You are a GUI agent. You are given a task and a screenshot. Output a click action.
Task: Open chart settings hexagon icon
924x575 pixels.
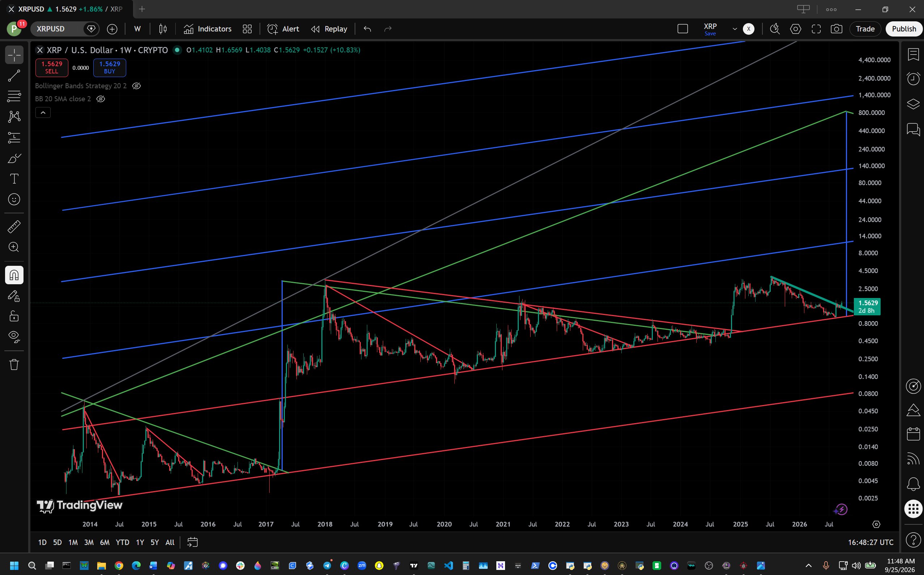[795, 29]
